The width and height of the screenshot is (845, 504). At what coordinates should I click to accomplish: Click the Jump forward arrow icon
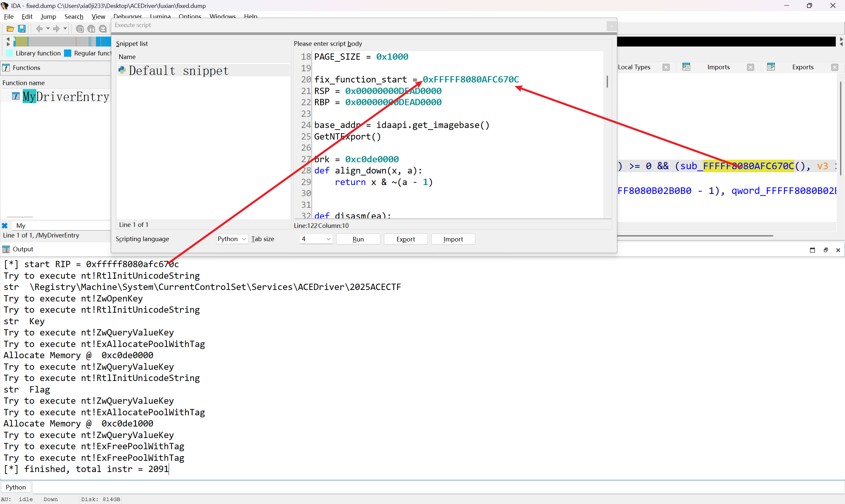(56, 29)
